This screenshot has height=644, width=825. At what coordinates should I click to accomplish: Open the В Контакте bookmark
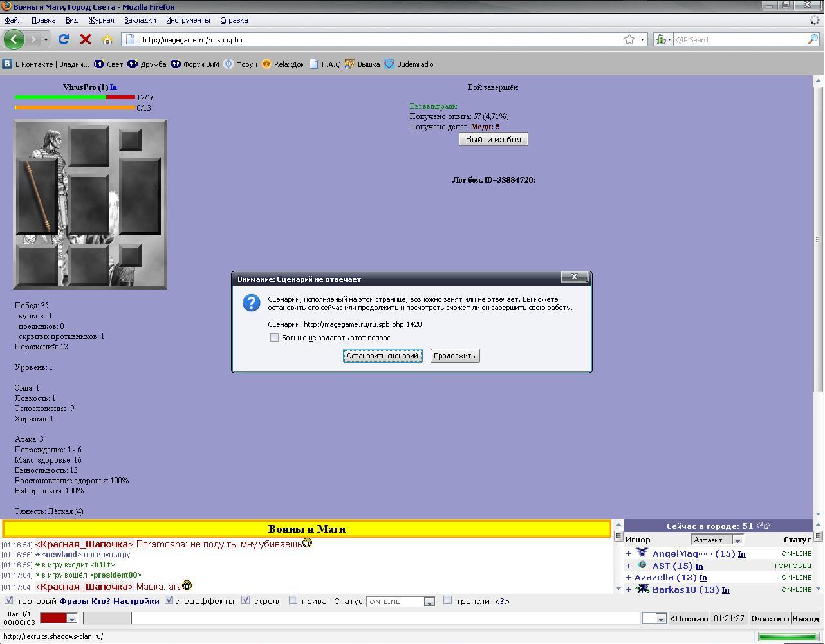click(x=46, y=64)
